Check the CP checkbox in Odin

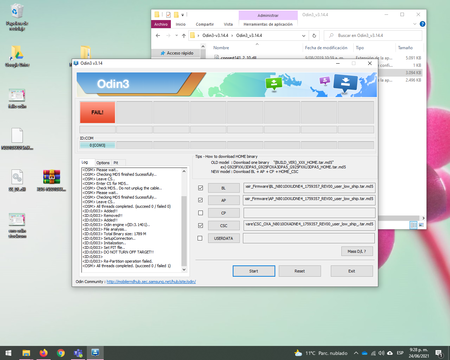pos(200,213)
